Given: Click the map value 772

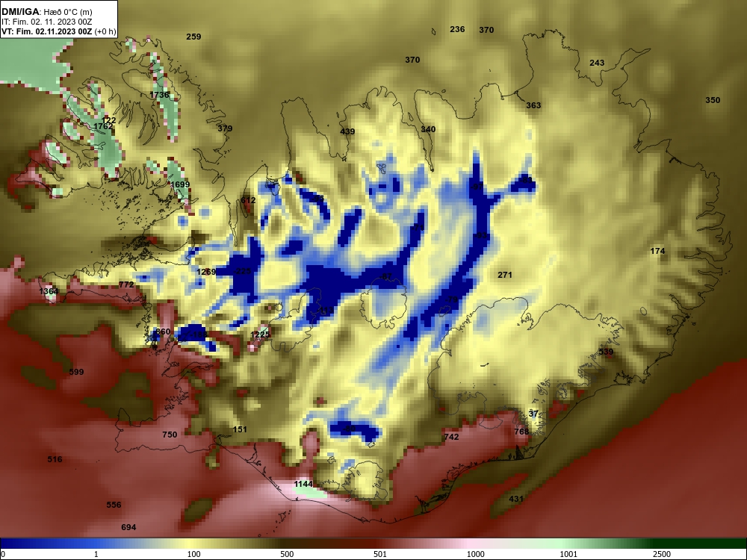Looking at the screenshot, I should 126,284.
